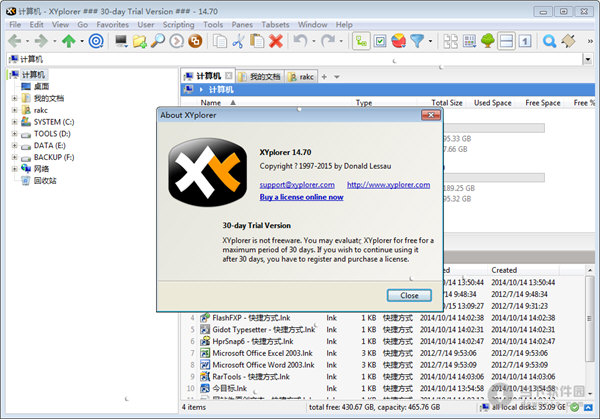Click Buy a license online now
This screenshot has width=600, height=419.
click(302, 197)
